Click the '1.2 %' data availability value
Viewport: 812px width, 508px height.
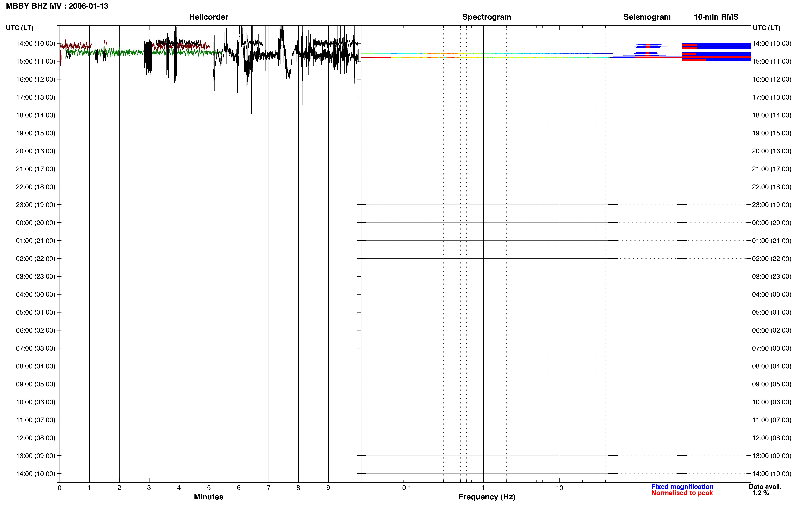point(761,493)
